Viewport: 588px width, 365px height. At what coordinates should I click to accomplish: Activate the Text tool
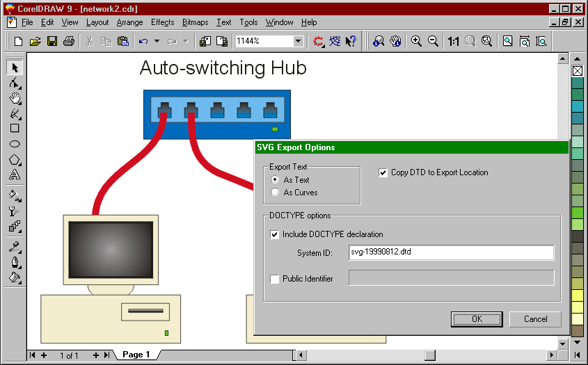pos(15,175)
